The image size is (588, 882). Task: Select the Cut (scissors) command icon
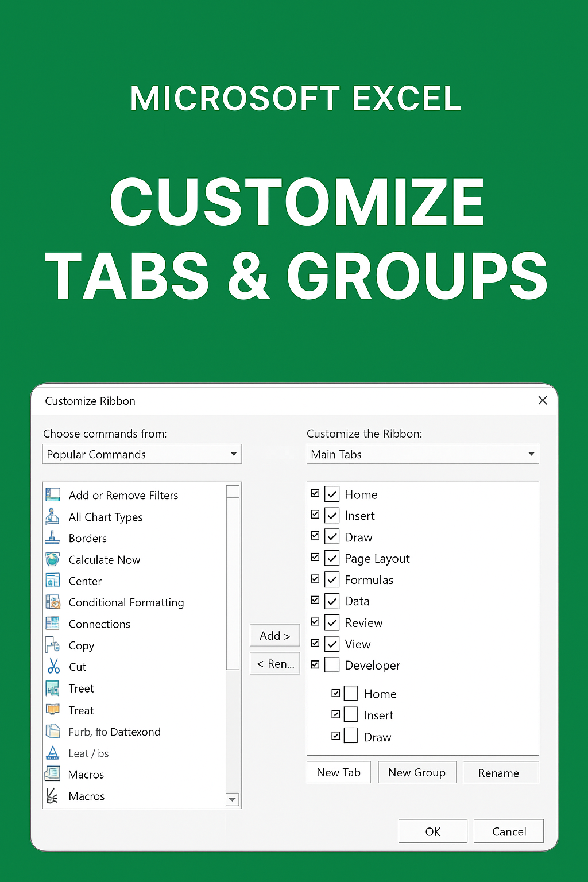52,667
